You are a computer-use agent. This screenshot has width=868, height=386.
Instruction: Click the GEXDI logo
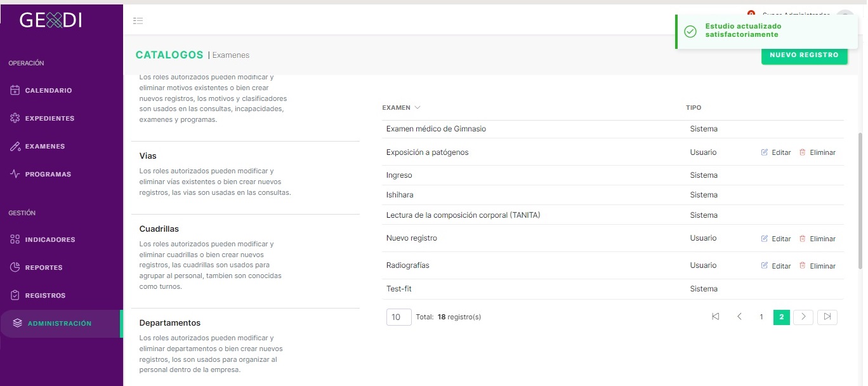[51, 20]
